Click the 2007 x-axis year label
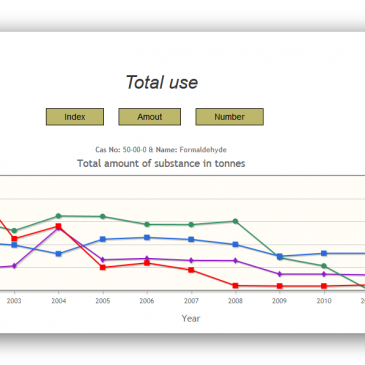 (x=191, y=301)
